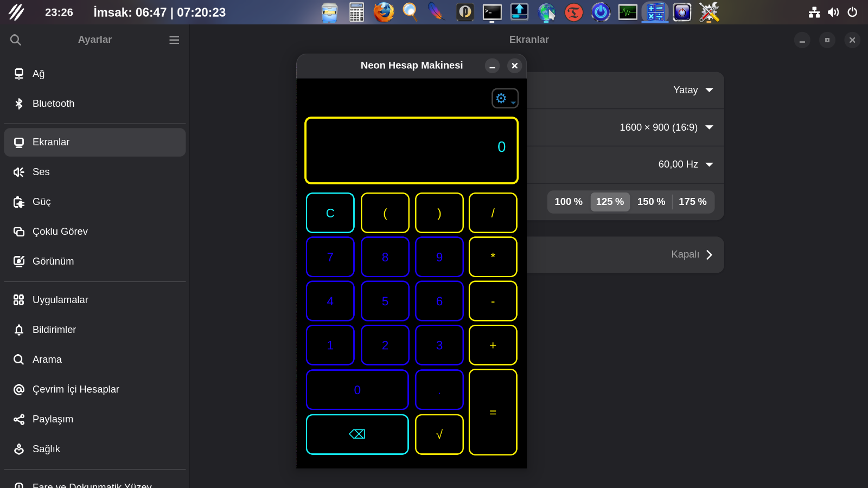
Task: Open the calculator settings gear menu
Action: pyautogui.click(x=505, y=98)
